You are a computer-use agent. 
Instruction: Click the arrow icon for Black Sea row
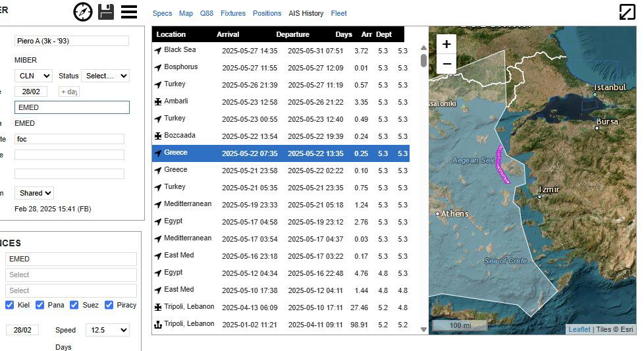pos(158,51)
